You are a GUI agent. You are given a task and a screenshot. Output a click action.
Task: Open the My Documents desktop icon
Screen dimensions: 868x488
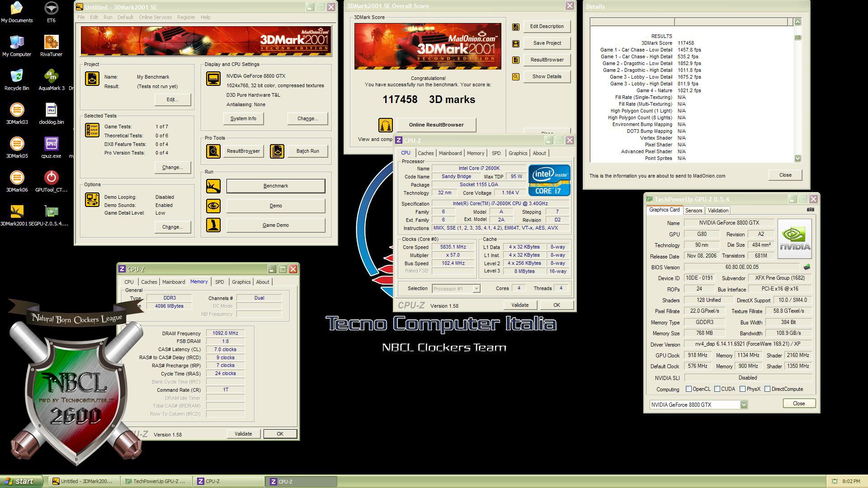[x=17, y=13]
